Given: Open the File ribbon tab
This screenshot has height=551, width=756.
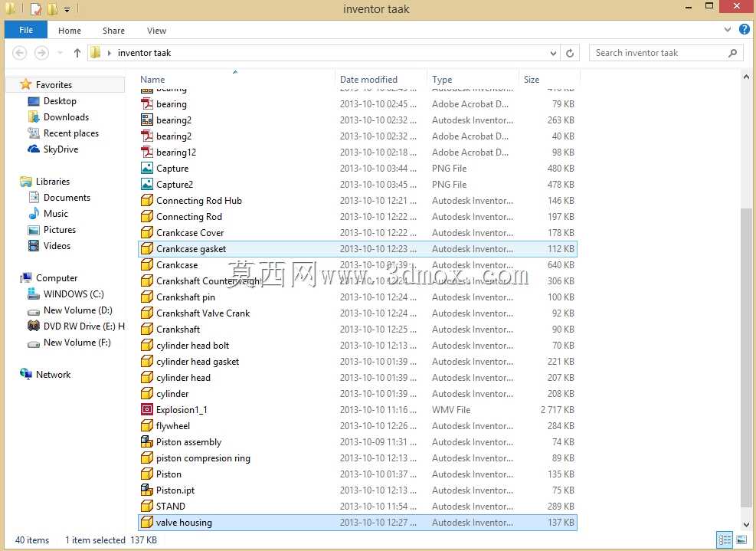Looking at the screenshot, I should (25, 30).
